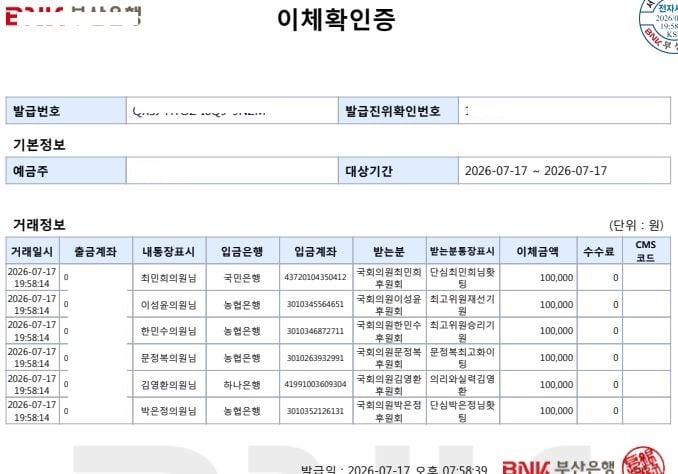
Task: Click the 단심박은정님홧팅 recipient memo
Action: click(x=462, y=411)
